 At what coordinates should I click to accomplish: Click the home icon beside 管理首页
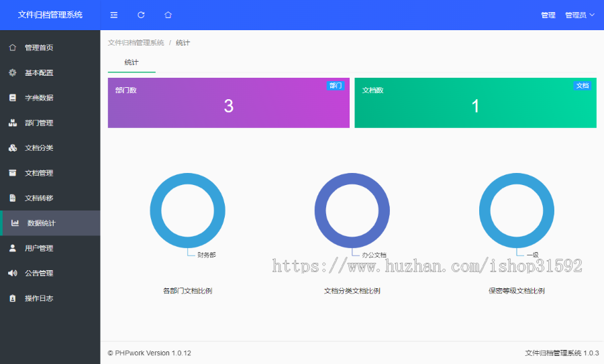(12, 48)
